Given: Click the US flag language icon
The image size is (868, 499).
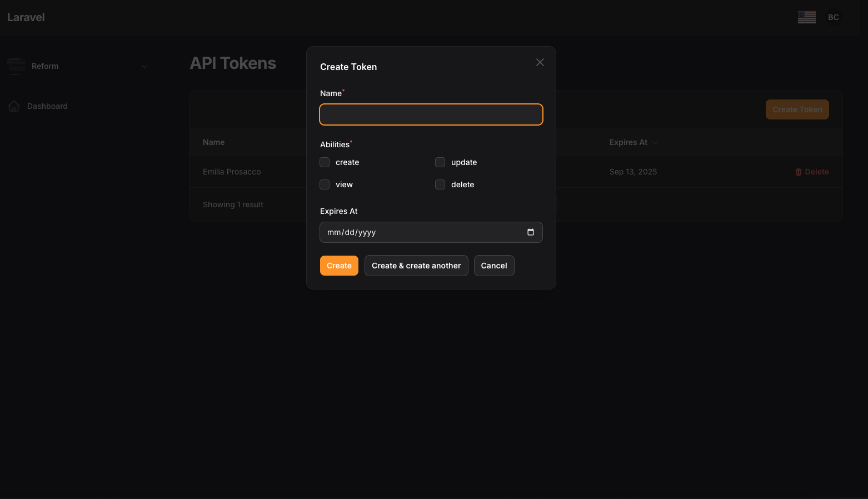Looking at the screenshot, I should (x=807, y=17).
